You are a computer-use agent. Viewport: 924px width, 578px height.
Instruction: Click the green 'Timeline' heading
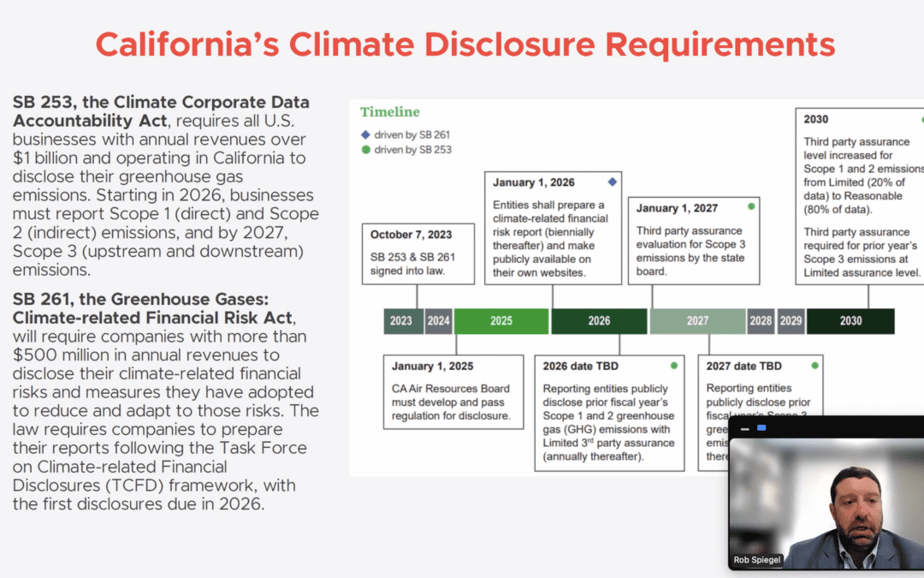click(x=390, y=111)
